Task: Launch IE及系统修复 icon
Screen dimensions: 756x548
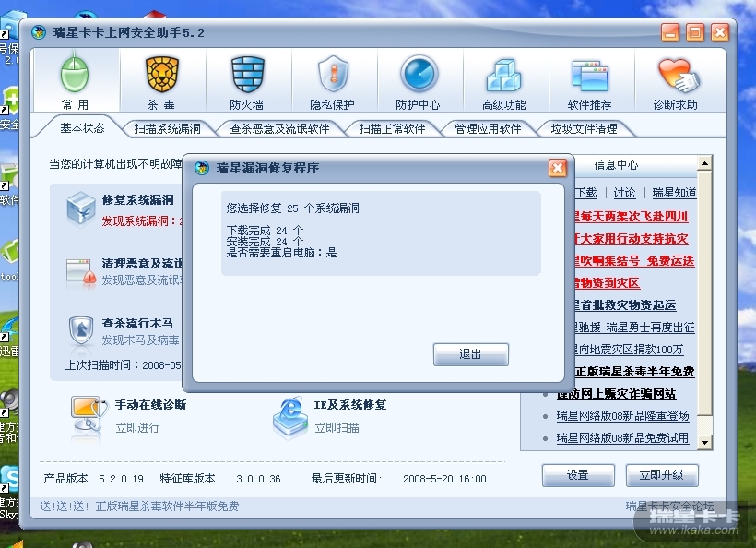Action: (x=290, y=417)
